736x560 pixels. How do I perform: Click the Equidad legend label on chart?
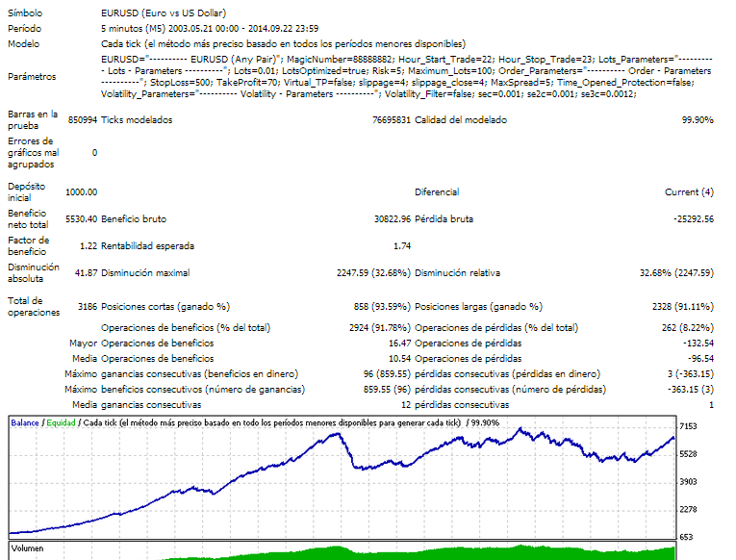pyautogui.click(x=61, y=422)
